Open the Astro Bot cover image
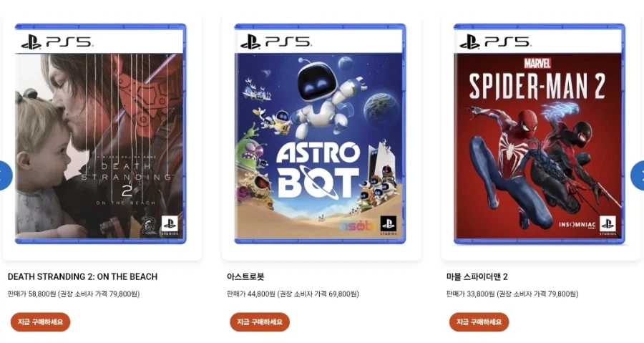This screenshot has height=343, width=644. [320, 133]
